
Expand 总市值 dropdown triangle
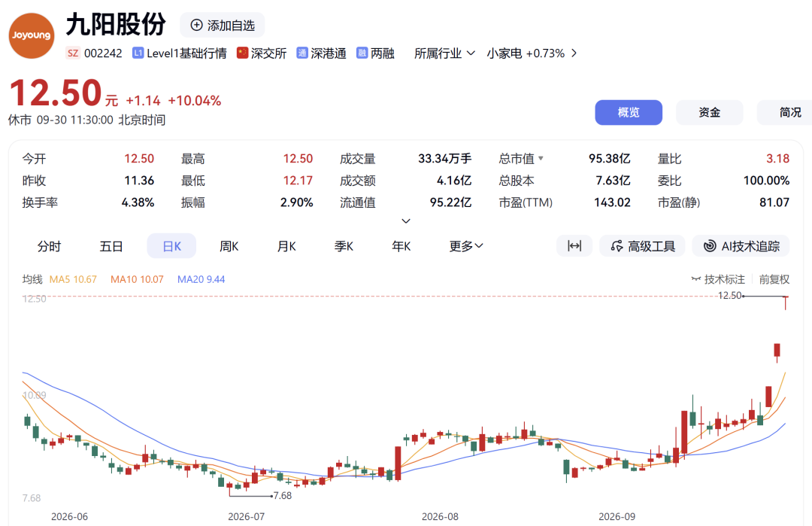[541, 158]
